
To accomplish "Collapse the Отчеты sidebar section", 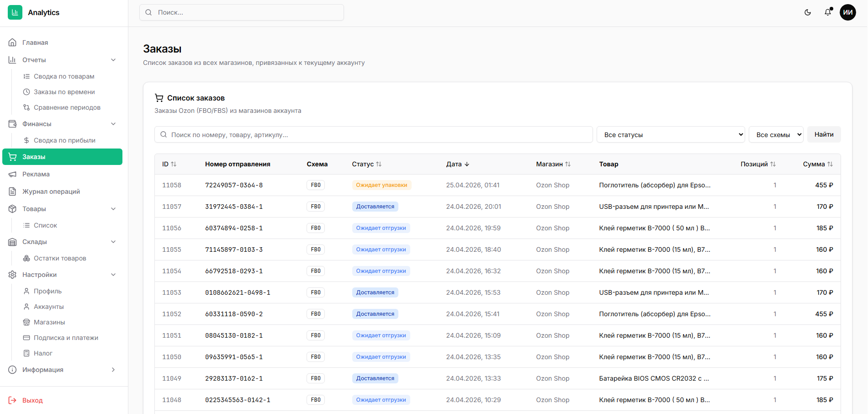I will tap(113, 60).
